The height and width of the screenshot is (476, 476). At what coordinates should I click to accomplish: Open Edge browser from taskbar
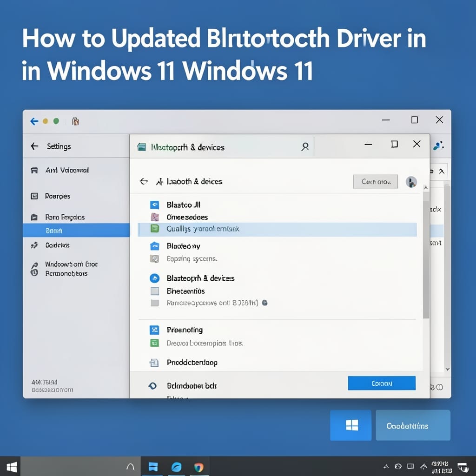[176, 467]
